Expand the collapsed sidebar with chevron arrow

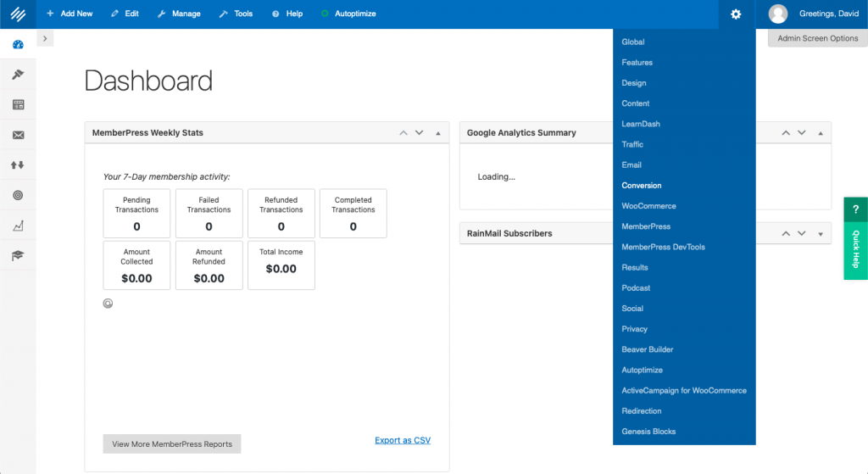(x=45, y=38)
